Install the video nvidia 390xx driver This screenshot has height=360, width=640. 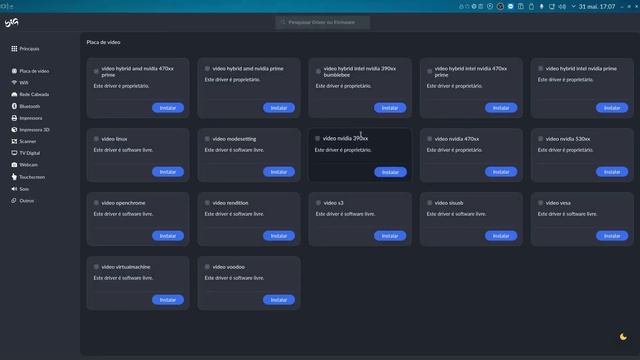(x=390, y=172)
